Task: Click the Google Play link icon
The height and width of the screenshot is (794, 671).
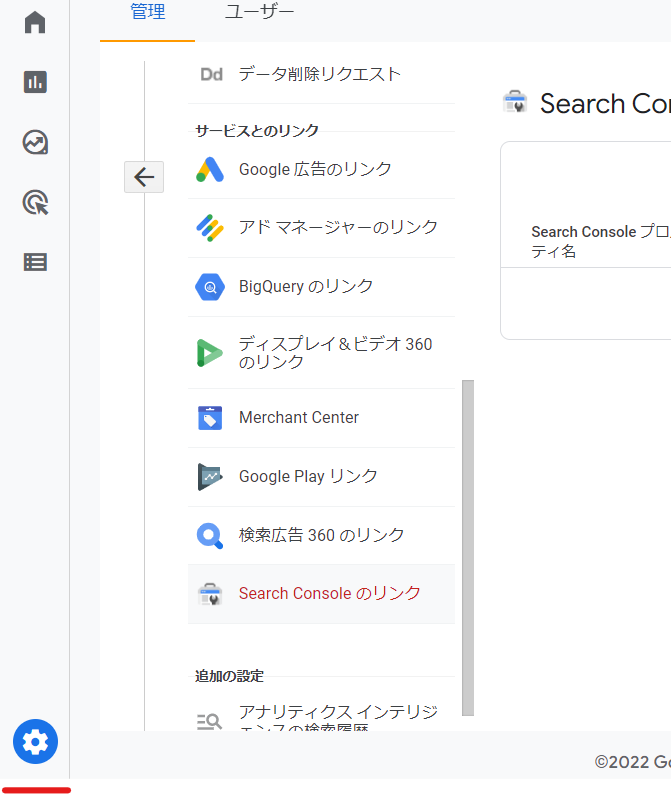Action: click(x=210, y=477)
